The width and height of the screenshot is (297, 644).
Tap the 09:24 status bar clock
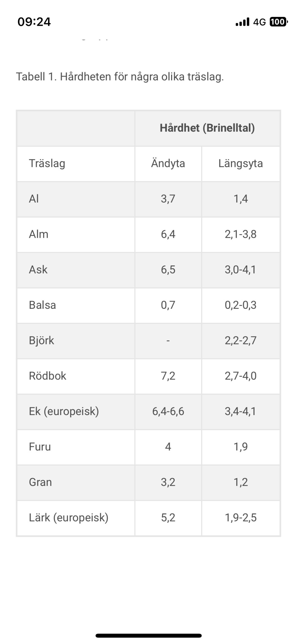(34, 22)
